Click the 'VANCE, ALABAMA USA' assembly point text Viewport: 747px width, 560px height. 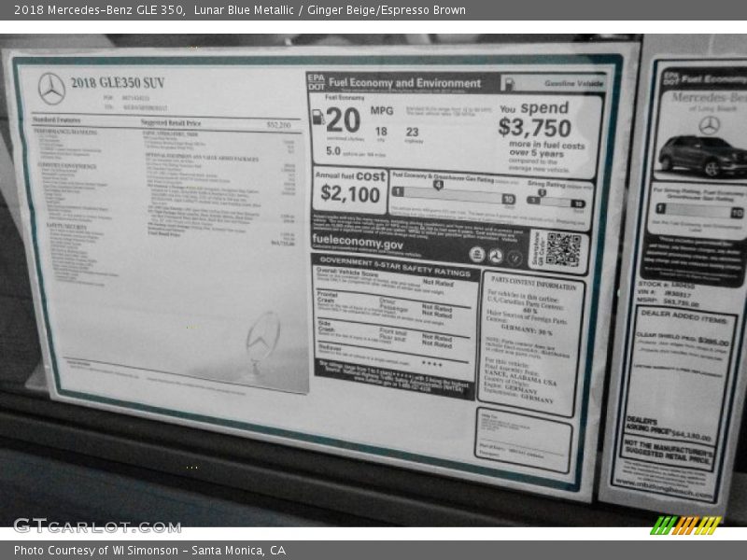point(520,378)
